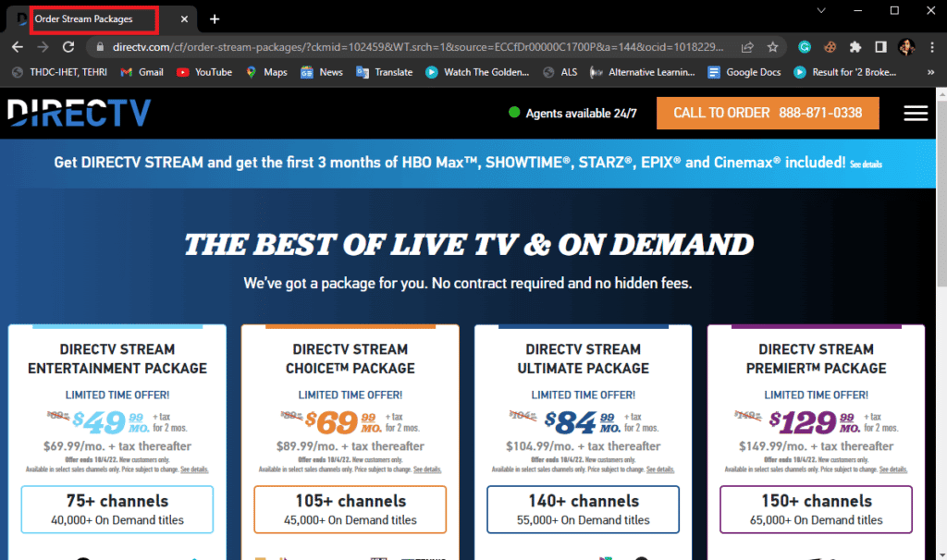Click See details link in the promo banner
Image resolution: width=947 pixels, height=560 pixels.
(866, 164)
